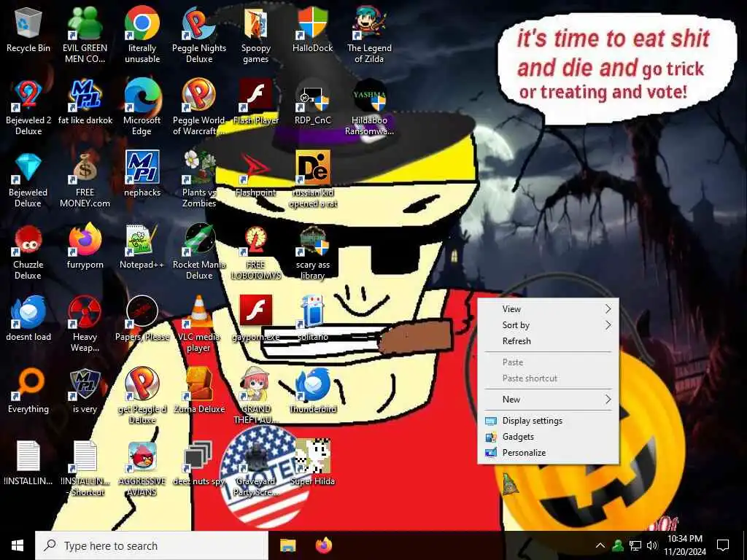The height and width of the screenshot is (560, 747).
Task: Open File Explorer from the taskbar
Action: pyautogui.click(x=287, y=545)
